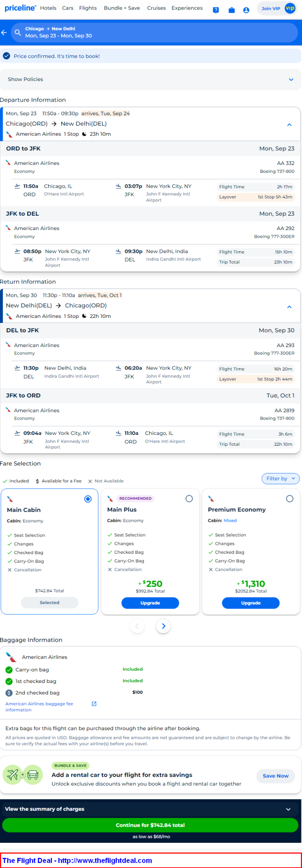Expand the Show Policies section
The width and height of the screenshot is (302, 868).
pos(151,79)
